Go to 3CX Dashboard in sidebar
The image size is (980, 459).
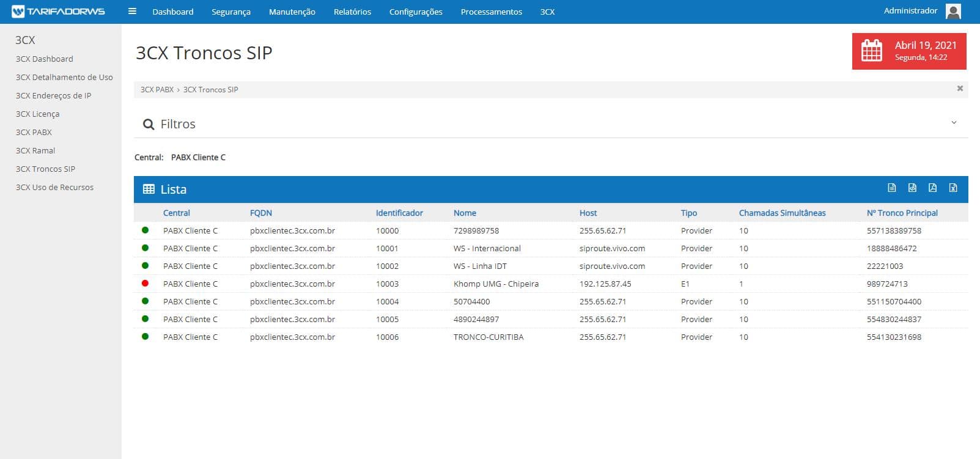(x=44, y=59)
